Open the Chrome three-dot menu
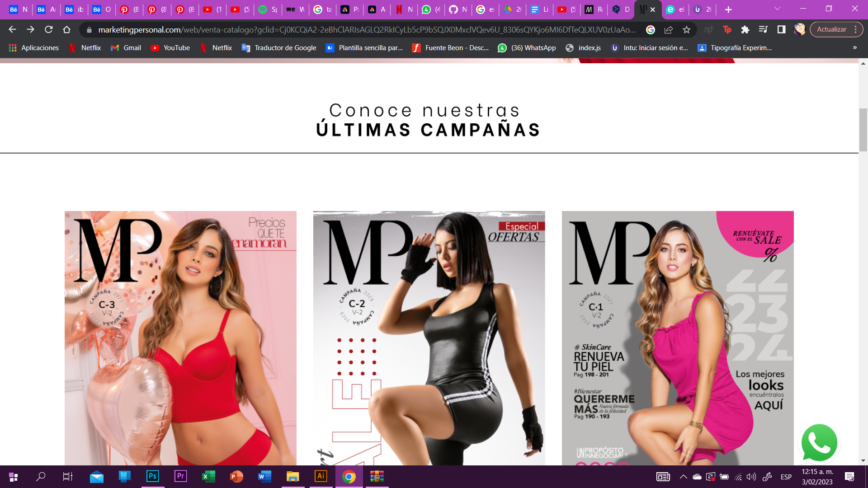 (856, 29)
